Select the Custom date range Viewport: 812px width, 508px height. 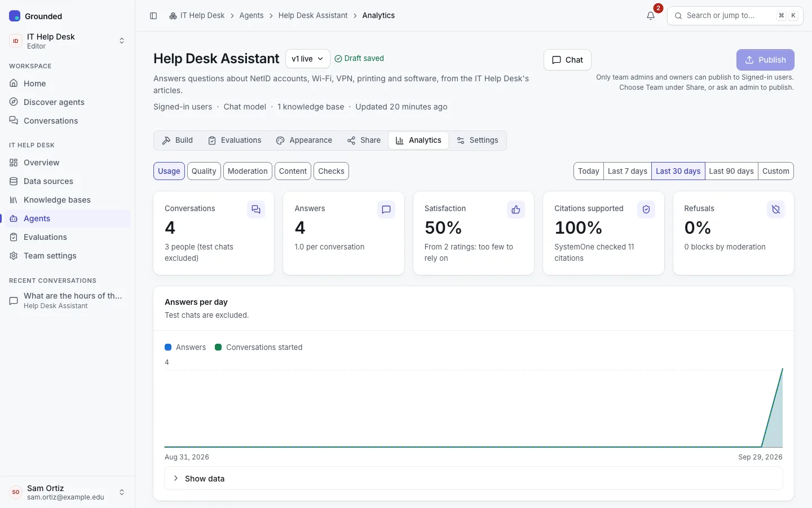[x=776, y=171]
